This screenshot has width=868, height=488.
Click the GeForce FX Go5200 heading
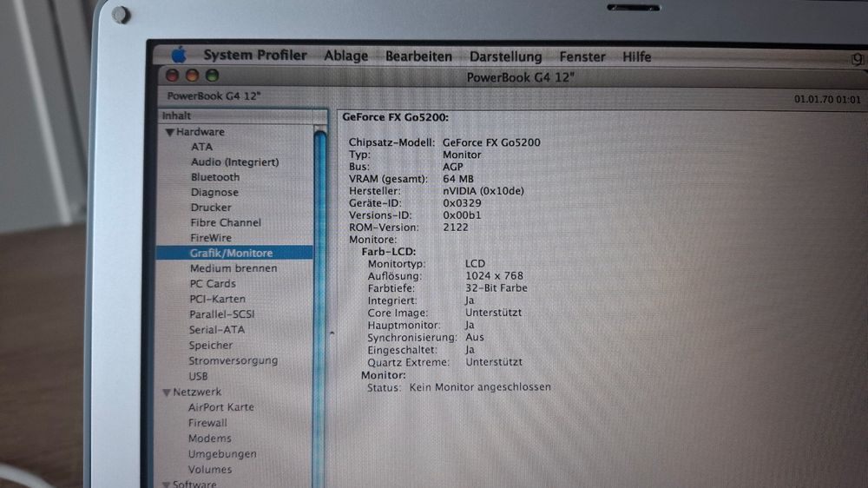coord(395,117)
